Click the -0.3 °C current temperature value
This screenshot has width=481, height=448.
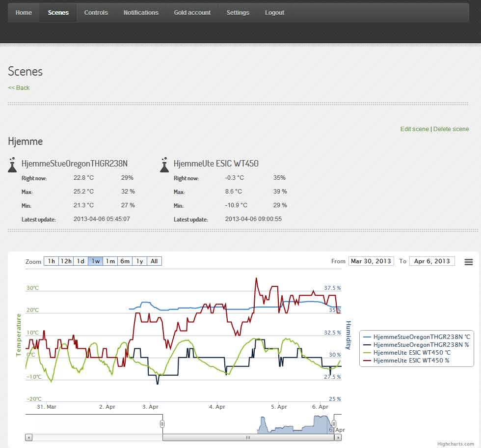[x=235, y=178]
